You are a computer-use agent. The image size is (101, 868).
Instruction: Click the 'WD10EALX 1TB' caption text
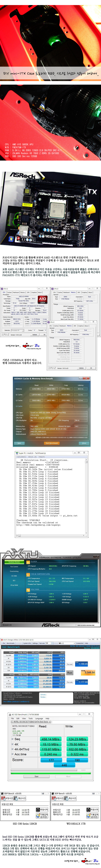pos(76,824)
